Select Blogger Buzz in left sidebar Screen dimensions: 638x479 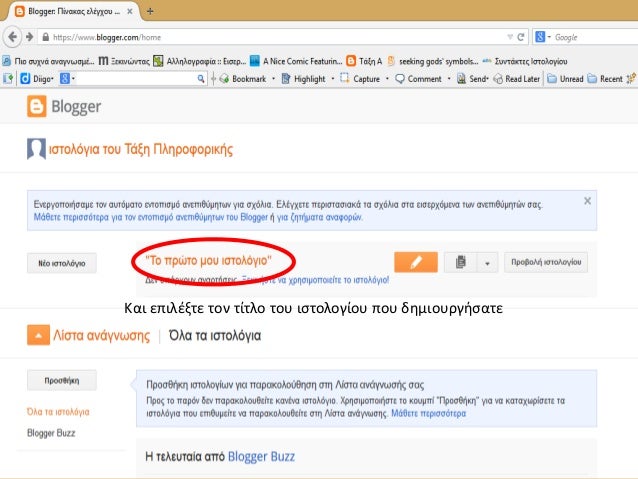(x=51, y=433)
